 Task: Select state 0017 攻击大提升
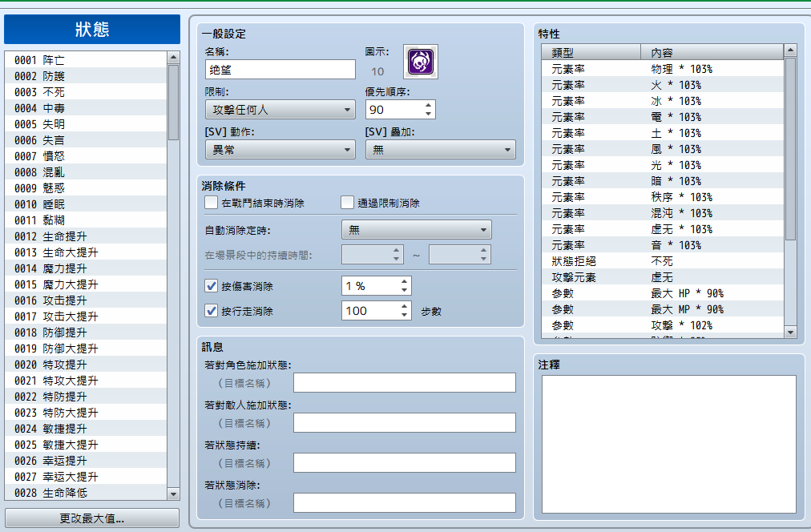(86, 316)
